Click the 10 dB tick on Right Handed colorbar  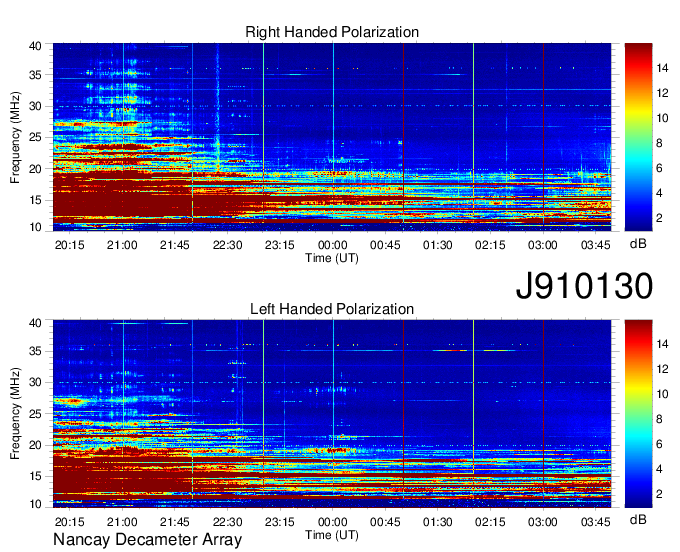(662, 118)
